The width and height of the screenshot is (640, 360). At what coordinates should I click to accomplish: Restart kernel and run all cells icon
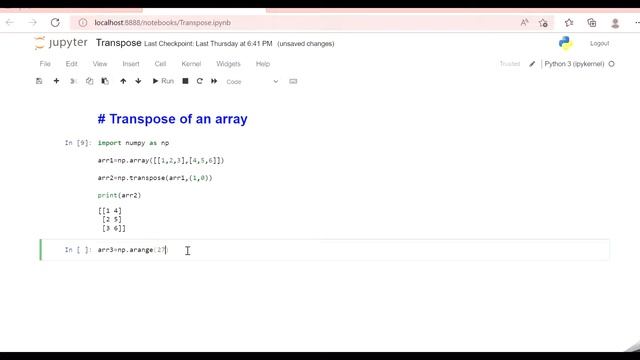pyautogui.click(x=214, y=81)
